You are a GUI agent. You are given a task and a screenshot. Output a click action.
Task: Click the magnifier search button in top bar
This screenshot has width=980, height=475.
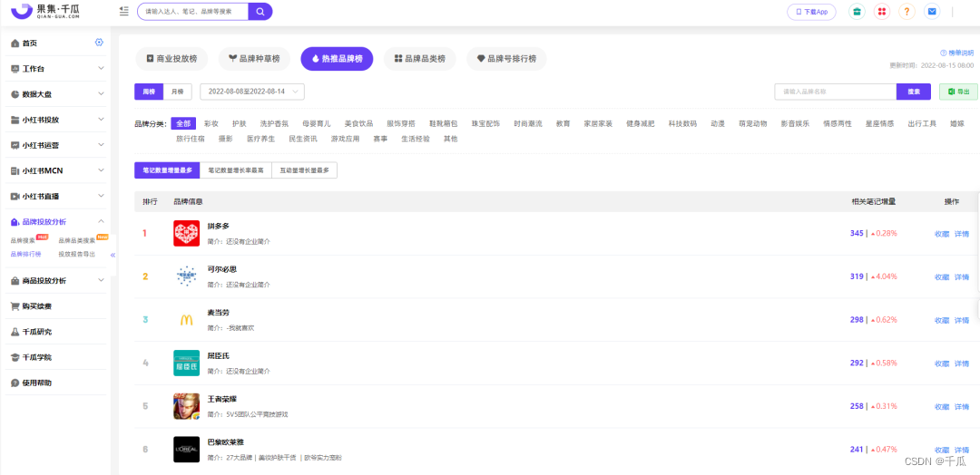[260, 11]
